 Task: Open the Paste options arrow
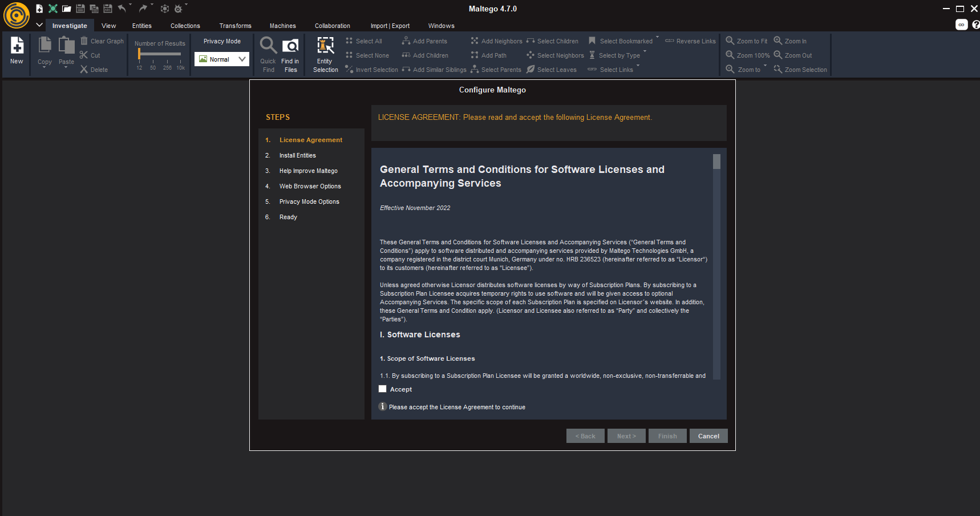66,68
